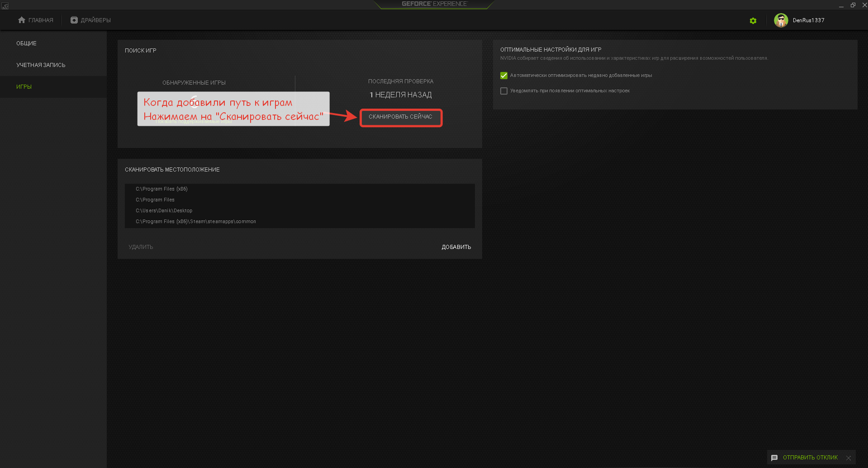Click the ОБНАРУЖЕННЫЕ ИГРЫ label
The width and height of the screenshot is (868, 468).
pyautogui.click(x=194, y=83)
